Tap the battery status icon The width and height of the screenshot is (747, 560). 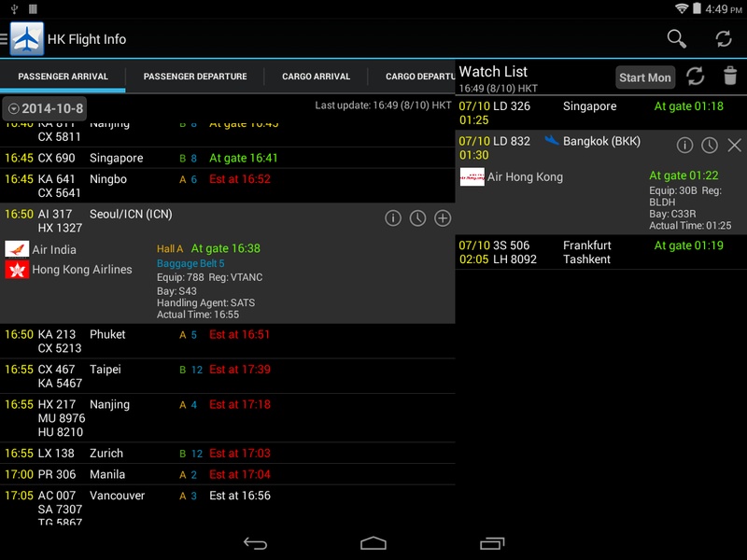pyautogui.click(x=697, y=8)
